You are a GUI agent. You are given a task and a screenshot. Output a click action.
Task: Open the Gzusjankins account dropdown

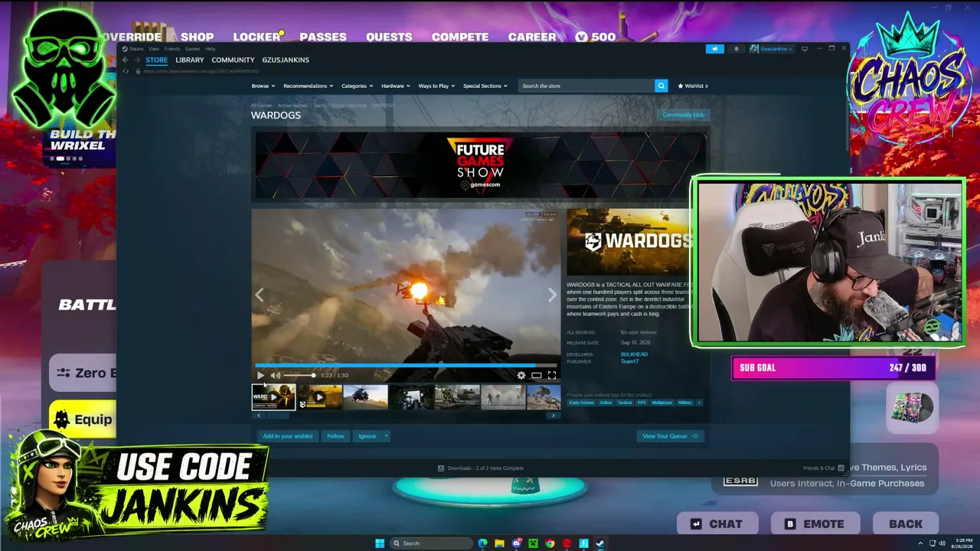point(771,49)
